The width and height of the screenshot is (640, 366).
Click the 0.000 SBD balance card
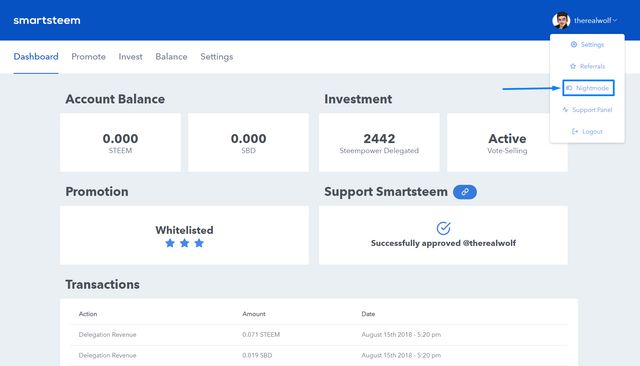click(248, 142)
